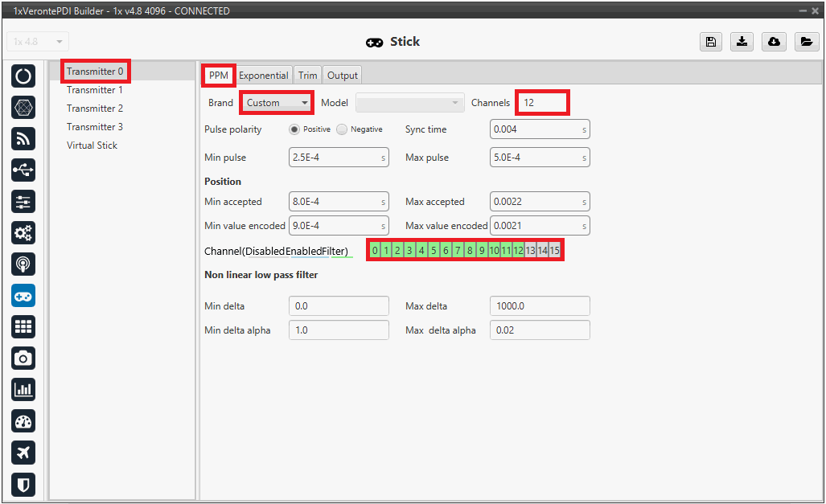Image resolution: width=826 pixels, height=504 pixels.
Task: Switch to the Trim tab
Action: click(307, 76)
